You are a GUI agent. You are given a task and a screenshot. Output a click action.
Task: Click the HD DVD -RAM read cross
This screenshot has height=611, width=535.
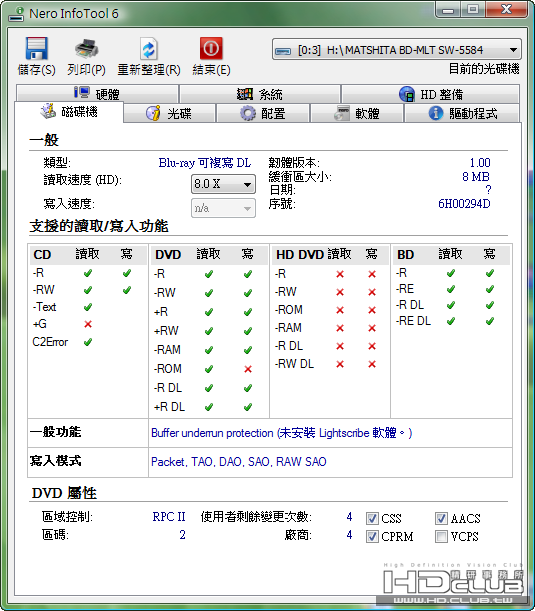[340, 328]
